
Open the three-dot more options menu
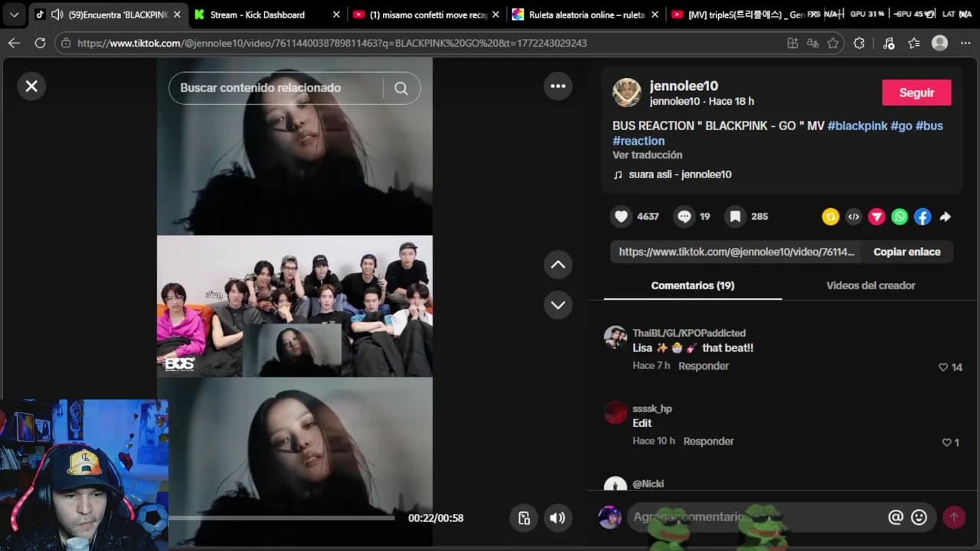(558, 86)
